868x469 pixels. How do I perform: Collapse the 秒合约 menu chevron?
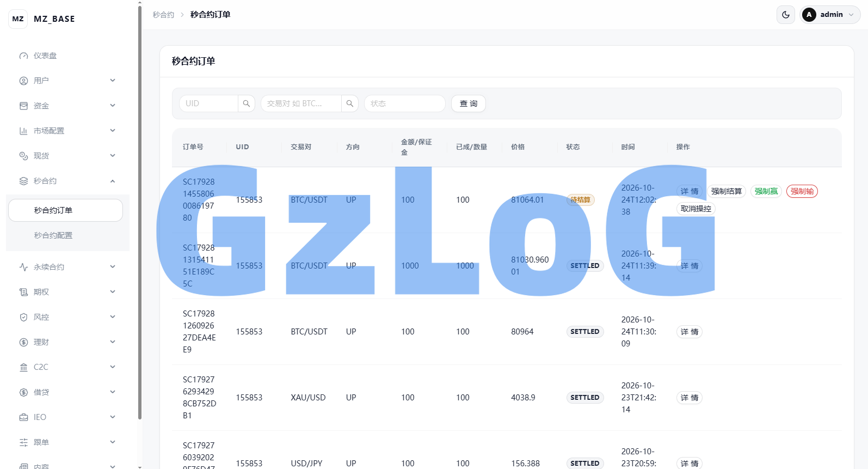[113, 181]
